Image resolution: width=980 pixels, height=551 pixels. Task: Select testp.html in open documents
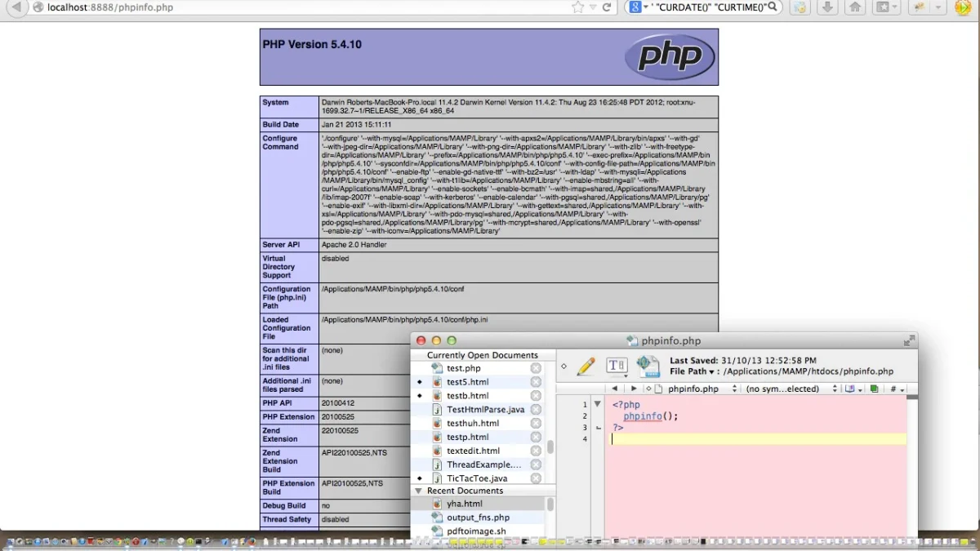pos(468,437)
